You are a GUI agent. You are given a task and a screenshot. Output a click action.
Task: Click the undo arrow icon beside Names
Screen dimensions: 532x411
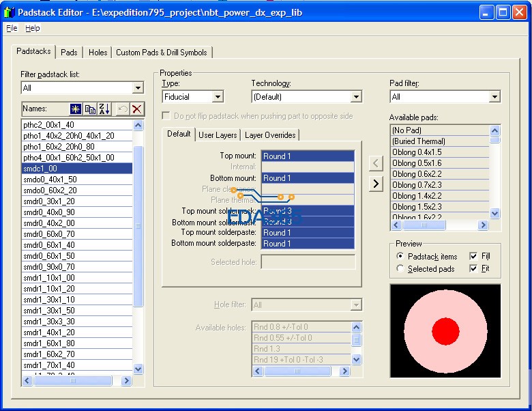tap(123, 109)
